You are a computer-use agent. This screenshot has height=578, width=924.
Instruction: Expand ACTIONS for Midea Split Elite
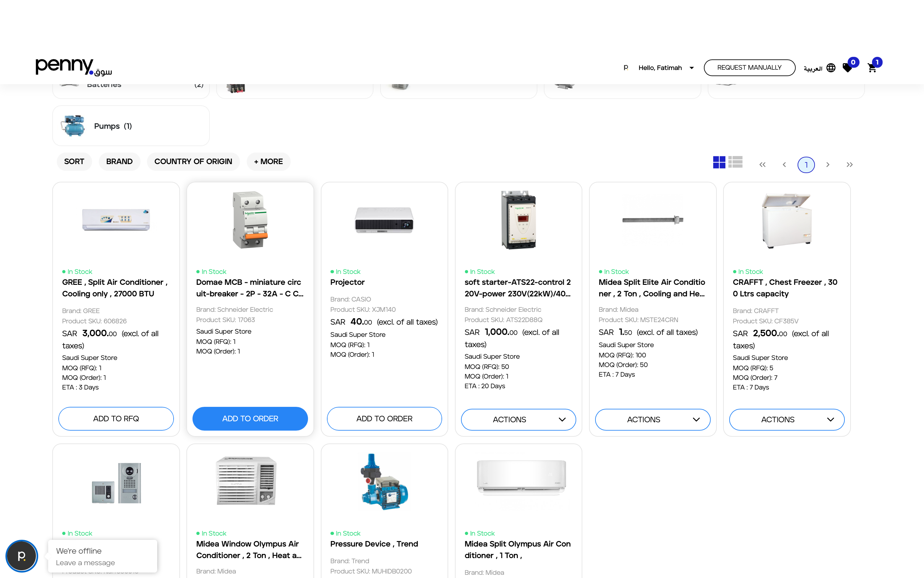(653, 419)
